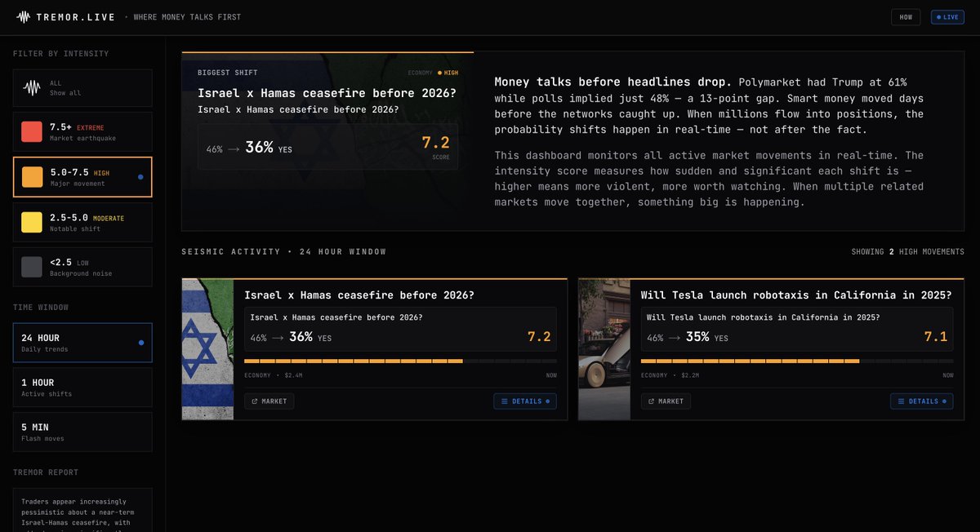Switch to 5 MIN Flash moves window
This screenshot has width=980, height=532.
pyautogui.click(x=82, y=432)
